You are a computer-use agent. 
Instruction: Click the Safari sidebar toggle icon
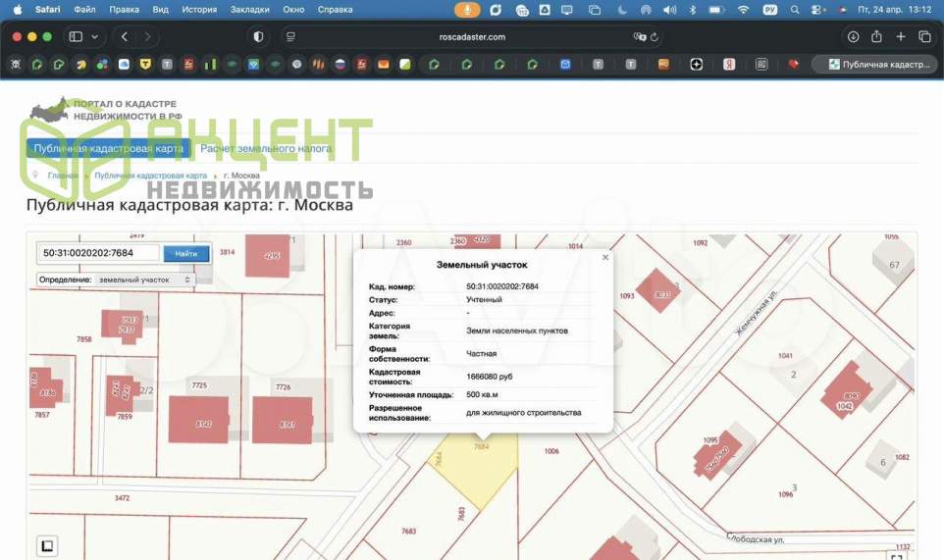(x=76, y=36)
